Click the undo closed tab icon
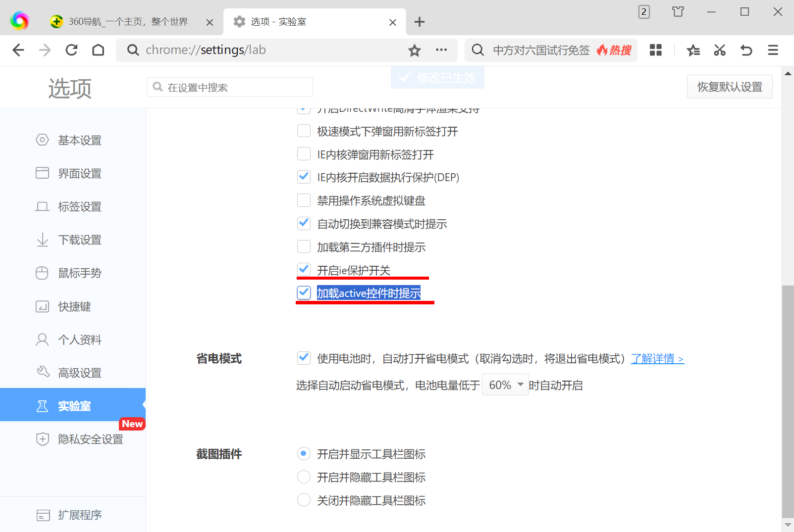 [746, 50]
